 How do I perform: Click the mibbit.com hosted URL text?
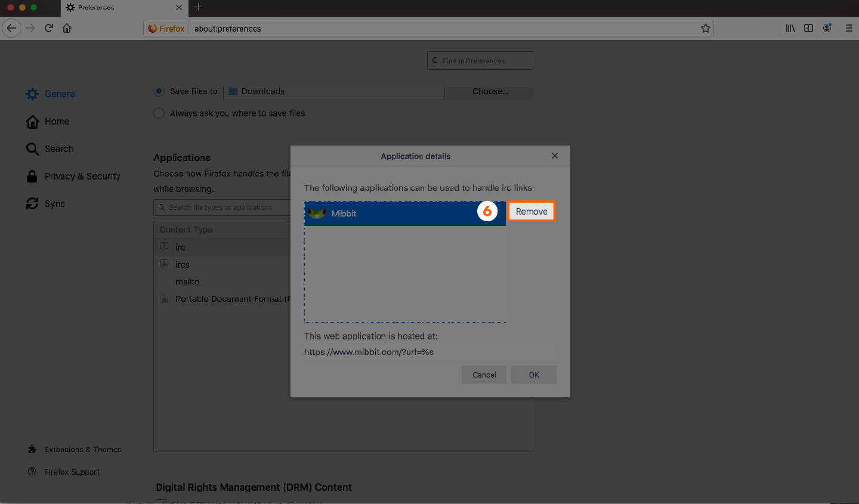pyautogui.click(x=369, y=352)
